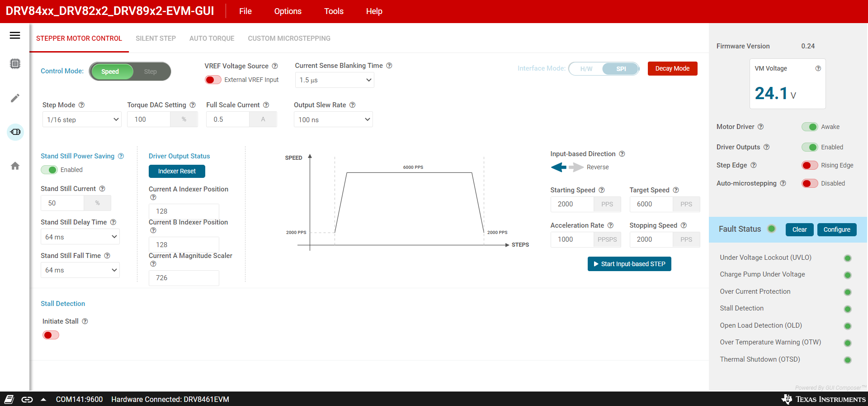Click the chip icon in the sidebar

click(15, 64)
